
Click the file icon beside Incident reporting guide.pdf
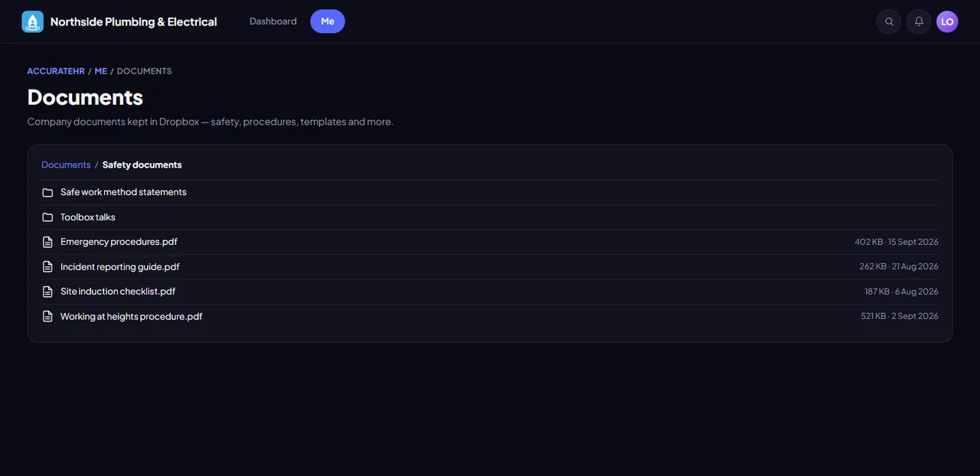(47, 267)
